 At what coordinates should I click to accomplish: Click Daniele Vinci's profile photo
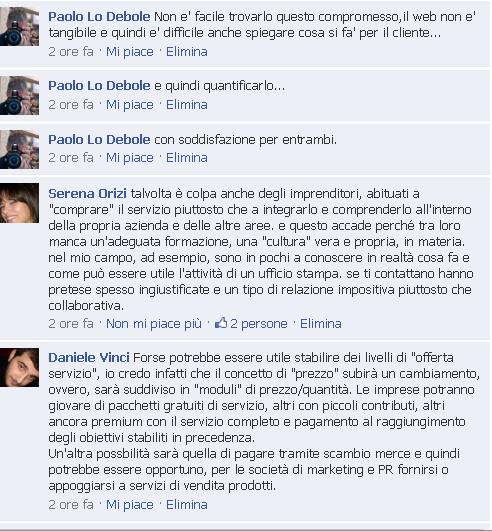tap(19, 367)
